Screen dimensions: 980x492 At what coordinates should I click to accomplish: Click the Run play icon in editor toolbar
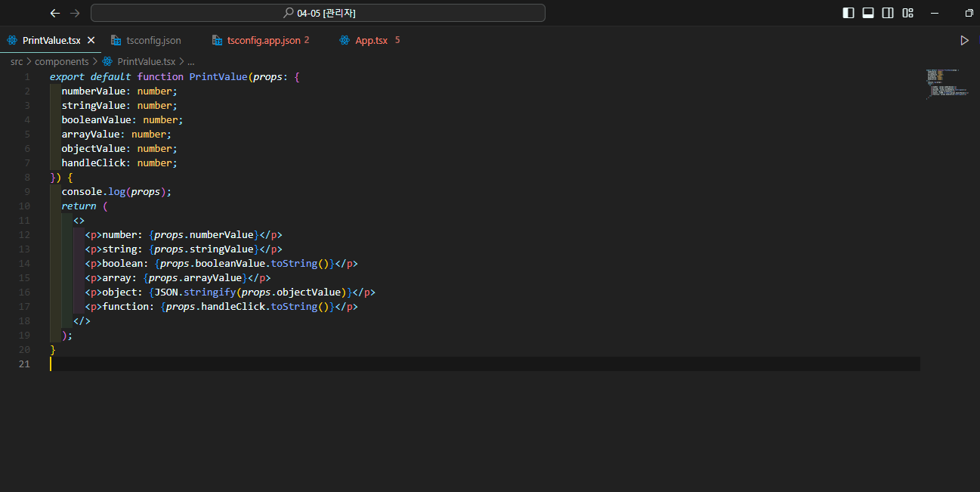pos(964,40)
